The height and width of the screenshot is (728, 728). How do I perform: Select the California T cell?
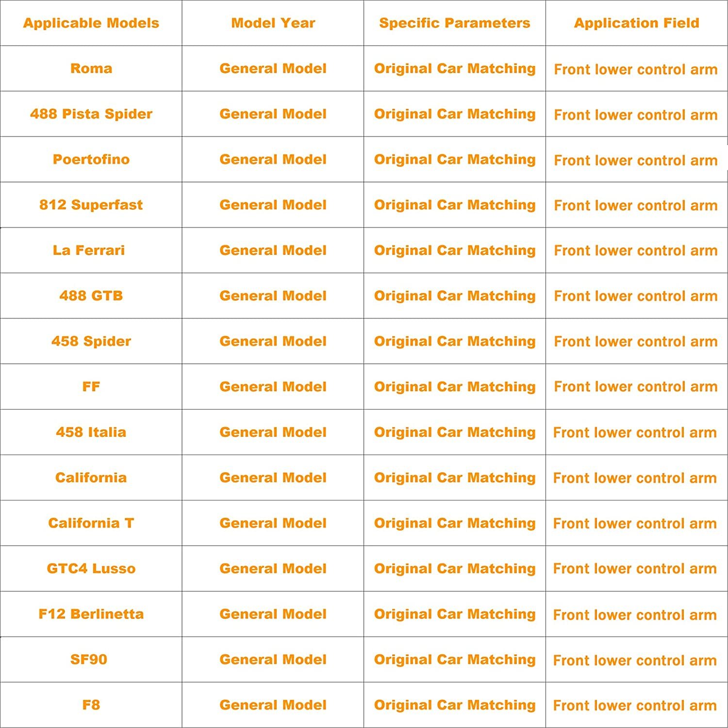point(91,523)
